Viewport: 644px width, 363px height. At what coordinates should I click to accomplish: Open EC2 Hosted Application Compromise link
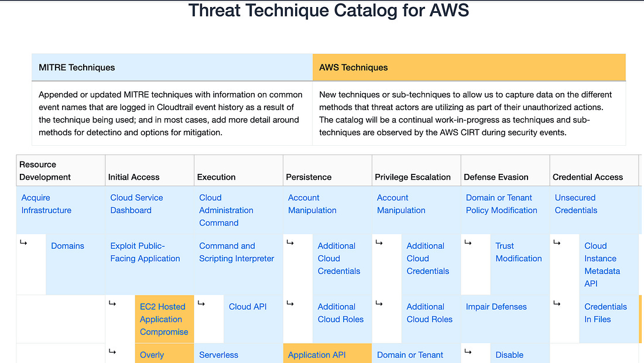164,319
